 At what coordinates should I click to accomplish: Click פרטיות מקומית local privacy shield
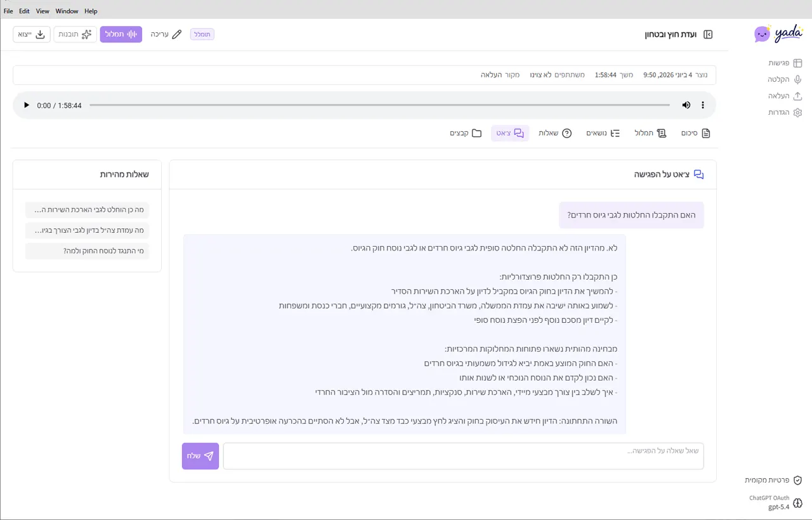coord(773,480)
